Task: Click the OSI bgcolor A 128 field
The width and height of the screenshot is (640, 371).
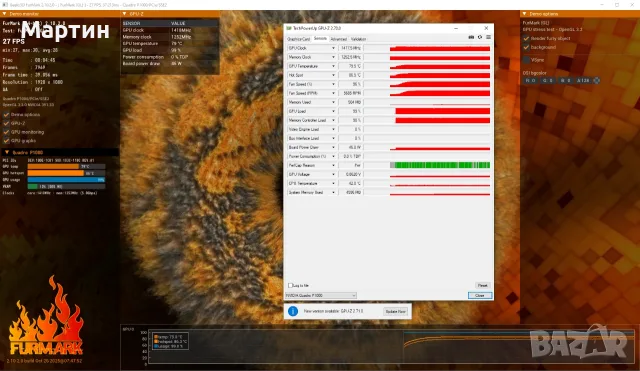Action: 583,80
